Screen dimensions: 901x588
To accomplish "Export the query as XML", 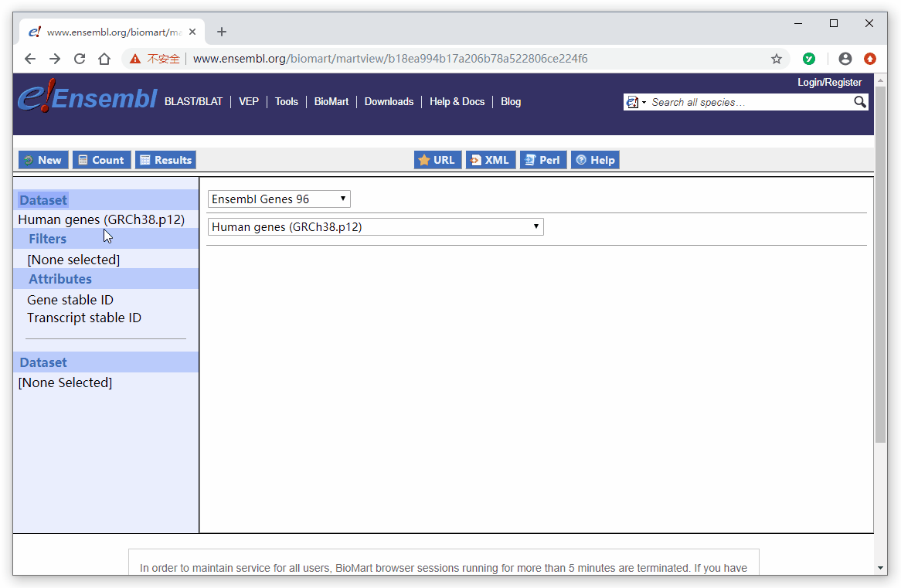I will point(490,160).
